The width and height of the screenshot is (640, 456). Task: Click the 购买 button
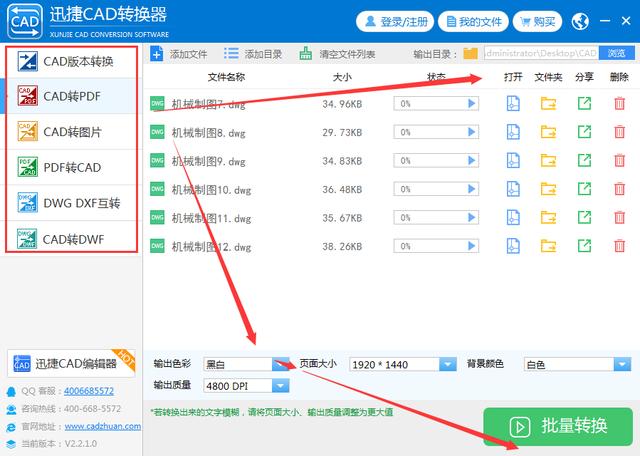[x=537, y=21]
